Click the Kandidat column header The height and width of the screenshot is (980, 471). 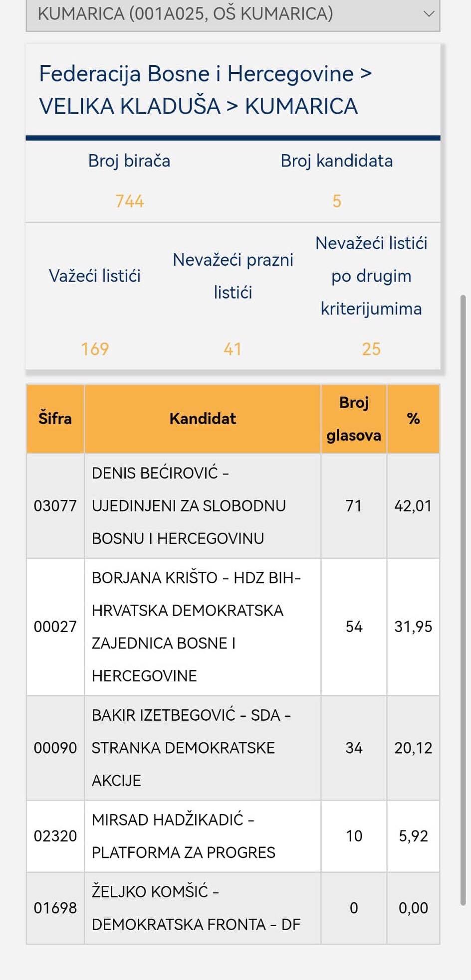203,419
